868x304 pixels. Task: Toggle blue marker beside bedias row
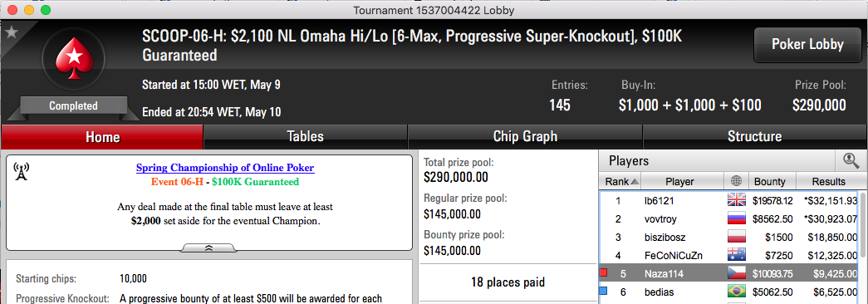coord(604,291)
